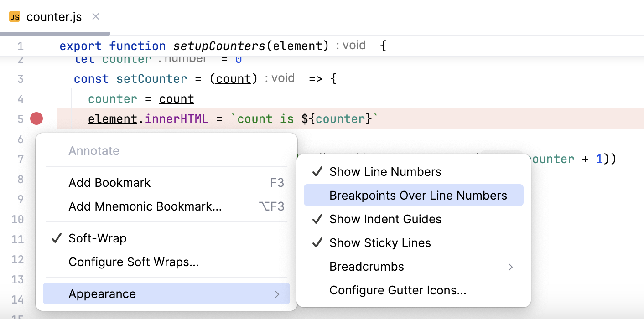Switch to the counter.js tab

click(54, 16)
